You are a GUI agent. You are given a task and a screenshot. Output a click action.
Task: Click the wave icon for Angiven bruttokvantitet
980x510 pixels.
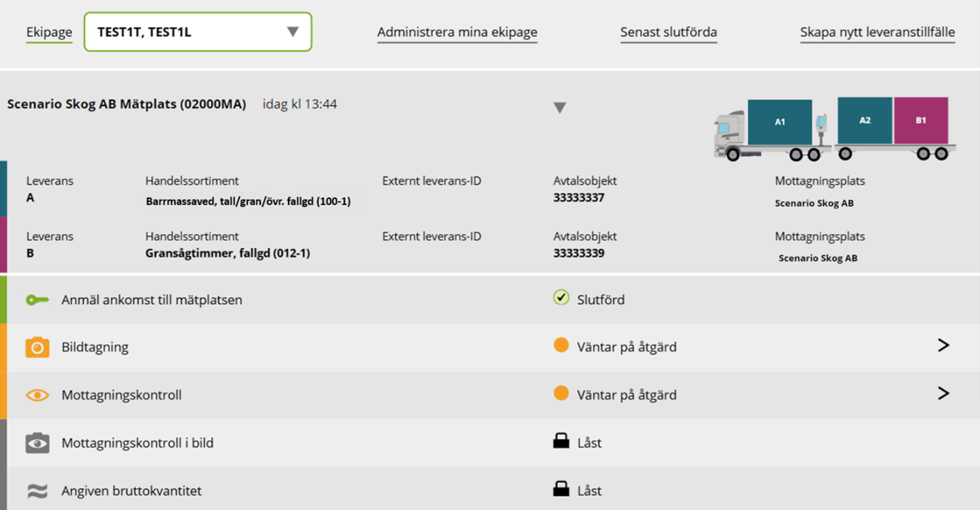tap(37, 491)
